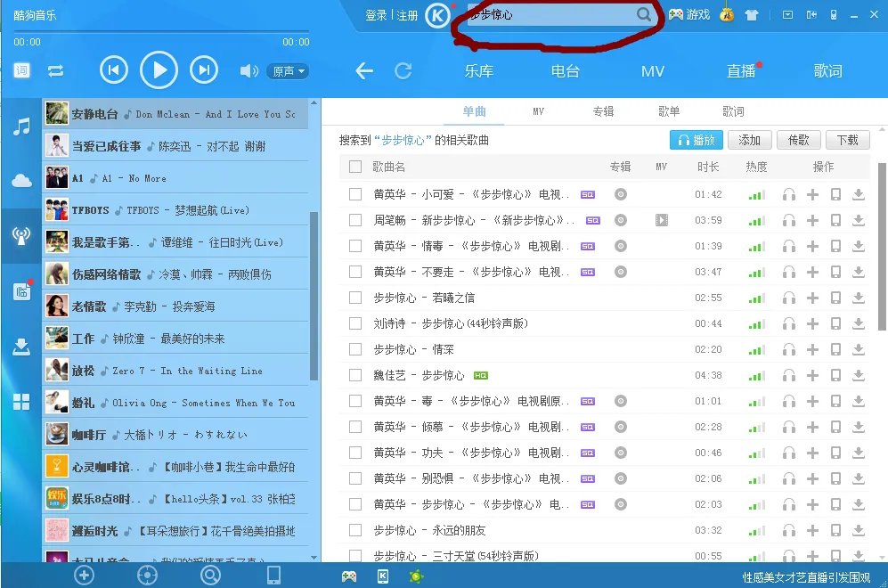The height and width of the screenshot is (588, 888).
Task: Click the 添加 add button
Action: [749, 140]
